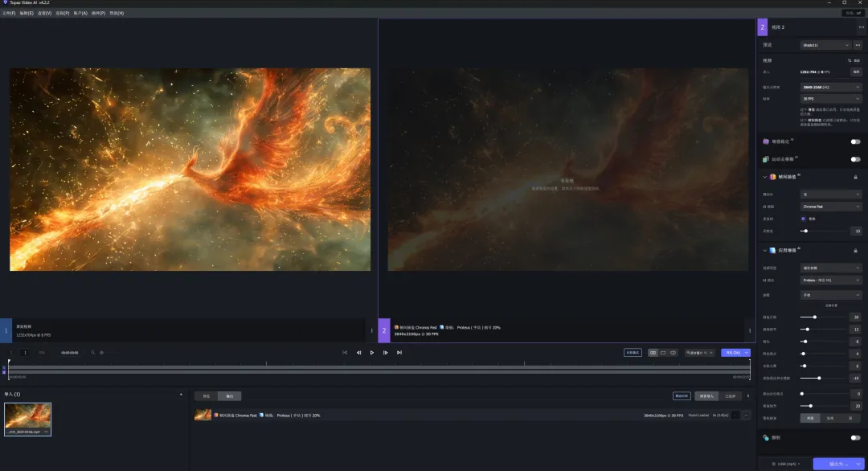Open the 文件(F) menu
Screen dimensions: 868x471
(8, 13)
